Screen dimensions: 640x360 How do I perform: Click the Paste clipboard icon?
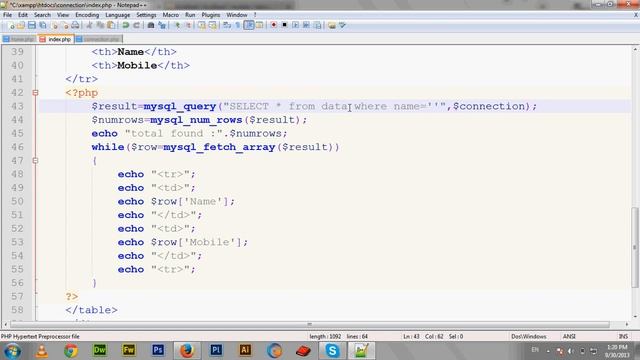[x=111, y=25]
